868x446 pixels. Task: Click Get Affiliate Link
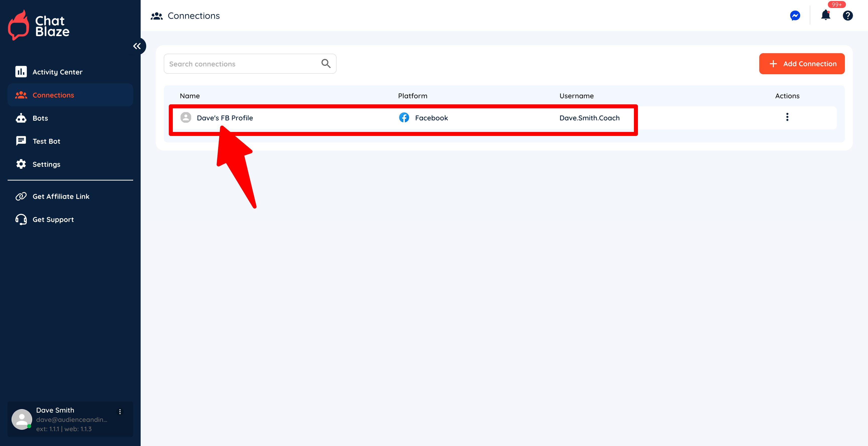tap(61, 196)
